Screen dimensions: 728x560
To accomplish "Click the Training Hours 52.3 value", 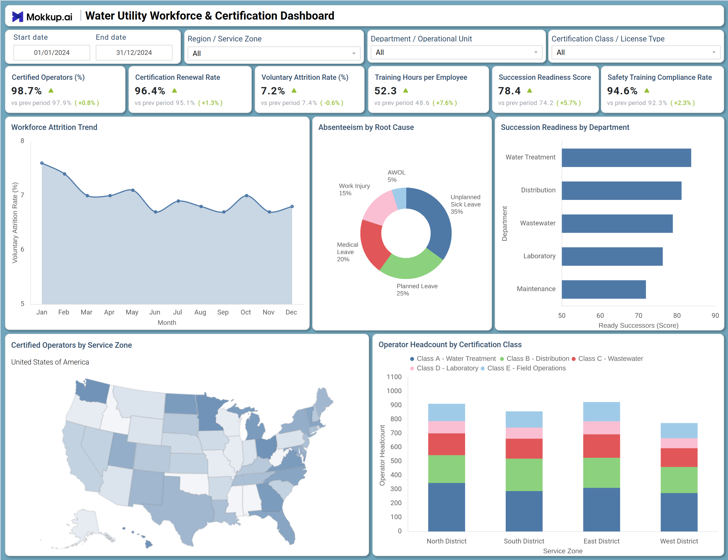I will 385,91.
